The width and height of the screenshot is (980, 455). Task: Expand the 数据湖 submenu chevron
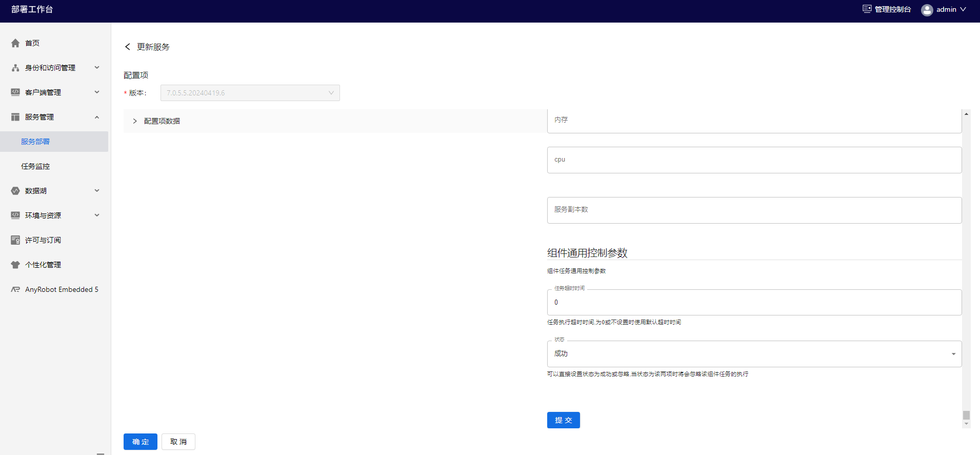pos(97,191)
